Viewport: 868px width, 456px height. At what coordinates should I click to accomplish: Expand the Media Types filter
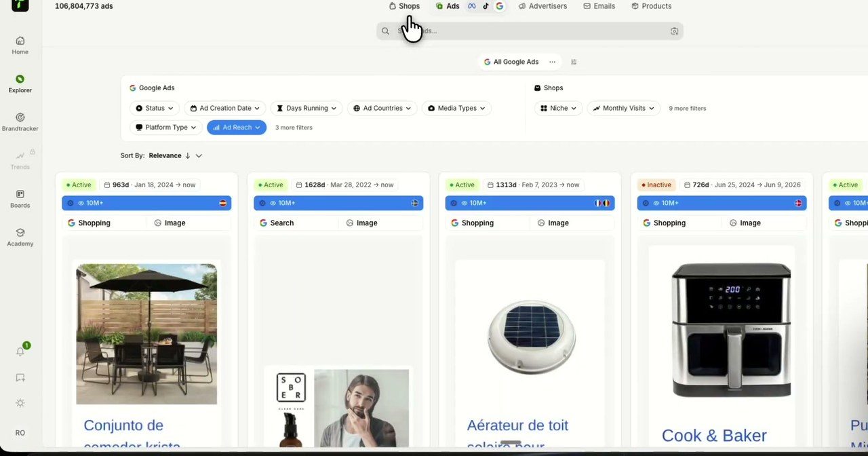456,108
